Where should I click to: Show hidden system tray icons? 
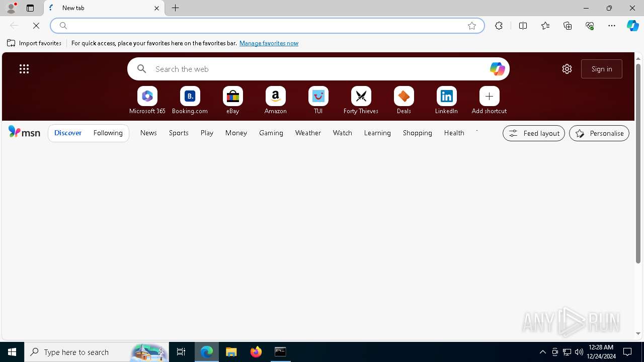(x=543, y=352)
